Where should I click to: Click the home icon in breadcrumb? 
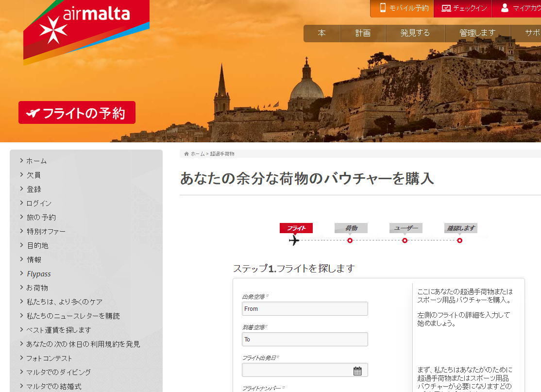tap(186, 154)
